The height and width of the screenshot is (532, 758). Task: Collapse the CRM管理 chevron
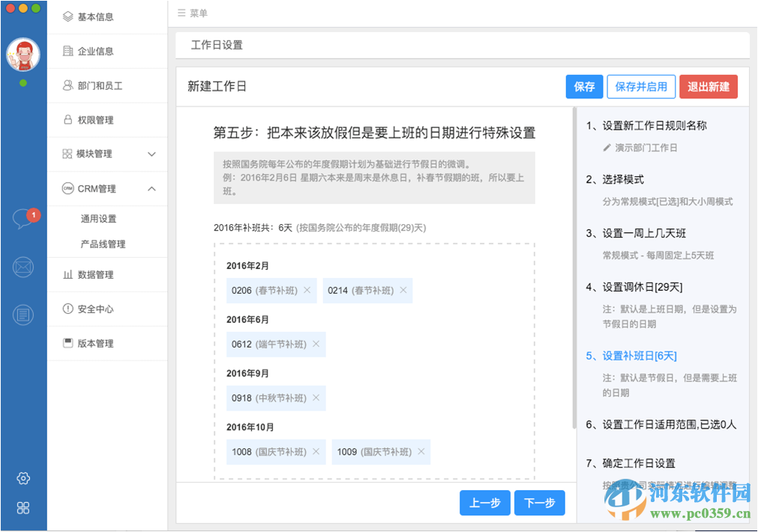(x=151, y=188)
